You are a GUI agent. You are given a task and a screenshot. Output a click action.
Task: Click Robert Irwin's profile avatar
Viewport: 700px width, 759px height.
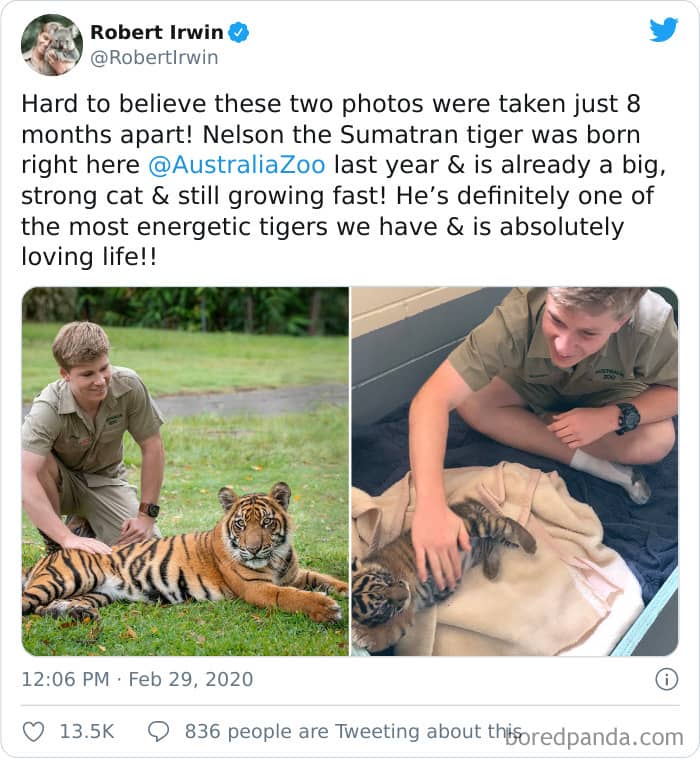pos(52,45)
